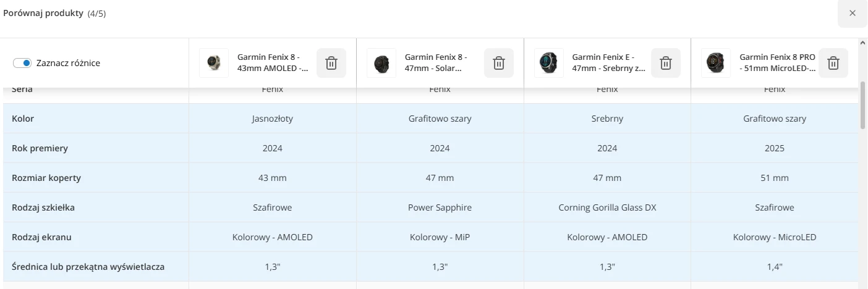The height and width of the screenshot is (289, 868).
Task: Click the Garmin Fenix E watch image
Action: [549, 63]
